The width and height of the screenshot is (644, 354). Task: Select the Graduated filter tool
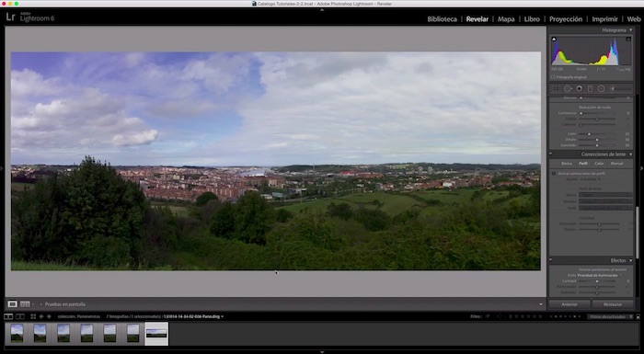pyautogui.click(x=591, y=88)
